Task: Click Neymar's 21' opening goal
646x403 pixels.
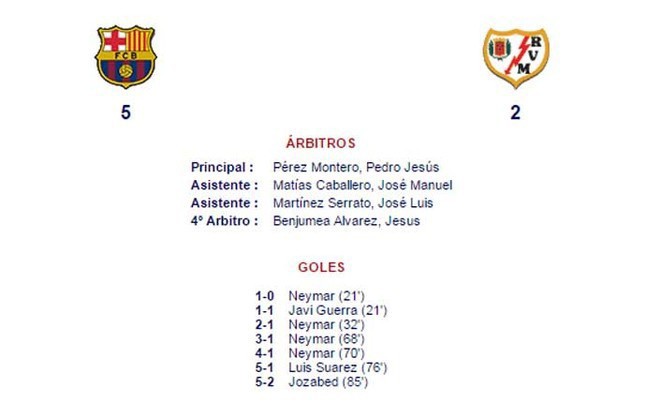Action: coord(326,296)
